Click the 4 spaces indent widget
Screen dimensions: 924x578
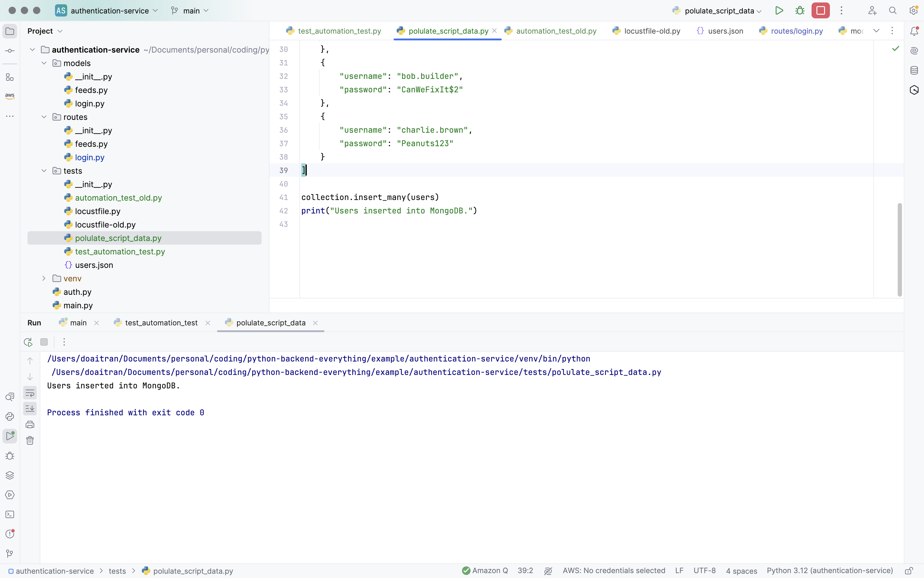point(742,571)
